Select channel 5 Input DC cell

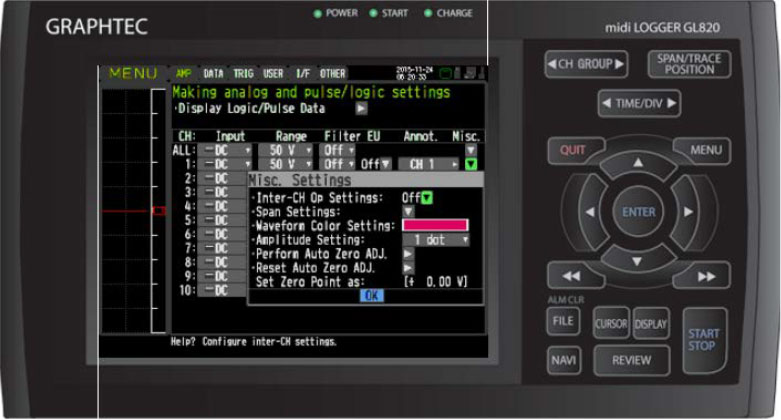[x=222, y=220]
